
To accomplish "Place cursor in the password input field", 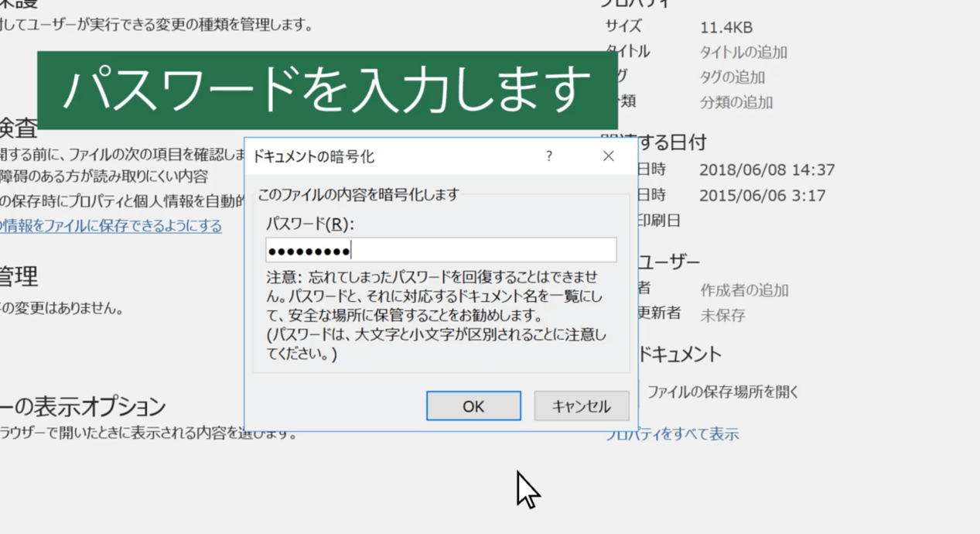I will 441,249.
